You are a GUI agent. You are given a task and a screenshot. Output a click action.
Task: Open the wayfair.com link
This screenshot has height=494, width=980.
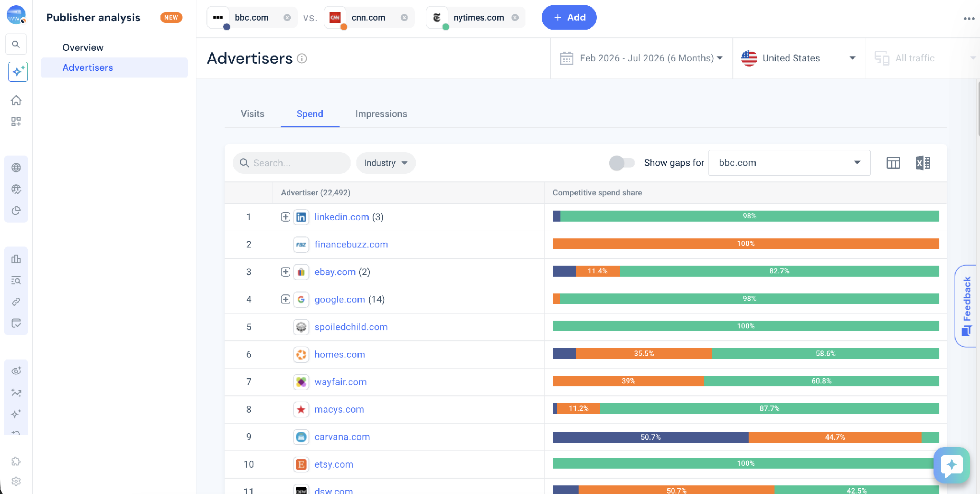click(341, 382)
